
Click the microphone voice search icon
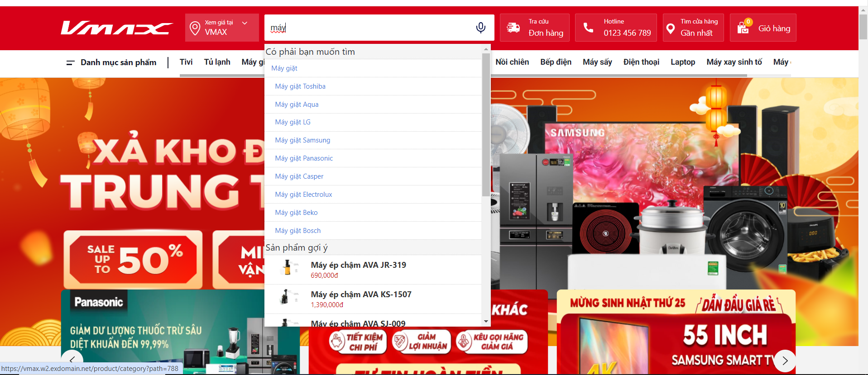click(481, 28)
